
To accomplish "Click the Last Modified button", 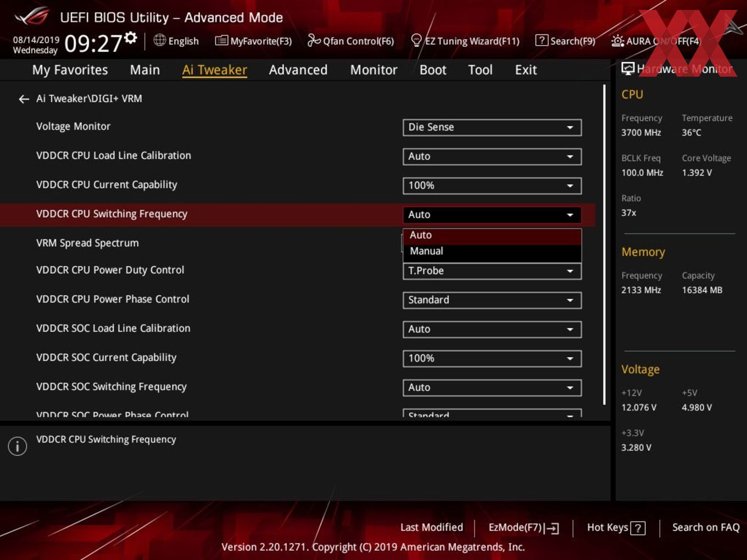I will coord(432,528).
